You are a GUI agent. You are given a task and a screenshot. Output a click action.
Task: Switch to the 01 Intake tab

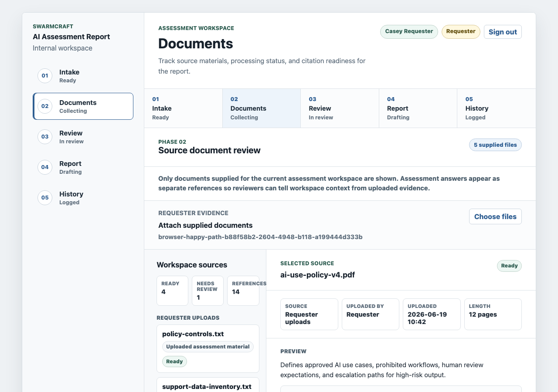(183, 108)
